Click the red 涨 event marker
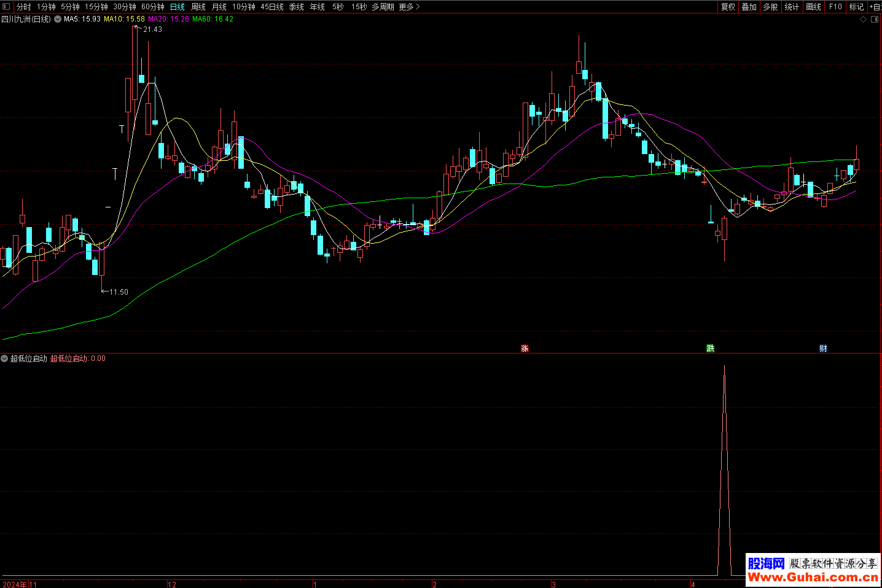This screenshot has width=882, height=588. tap(525, 348)
